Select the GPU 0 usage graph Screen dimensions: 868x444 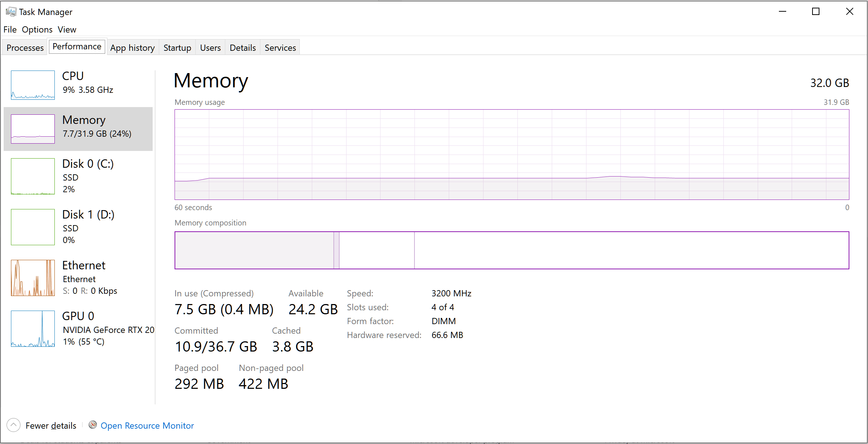point(33,329)
